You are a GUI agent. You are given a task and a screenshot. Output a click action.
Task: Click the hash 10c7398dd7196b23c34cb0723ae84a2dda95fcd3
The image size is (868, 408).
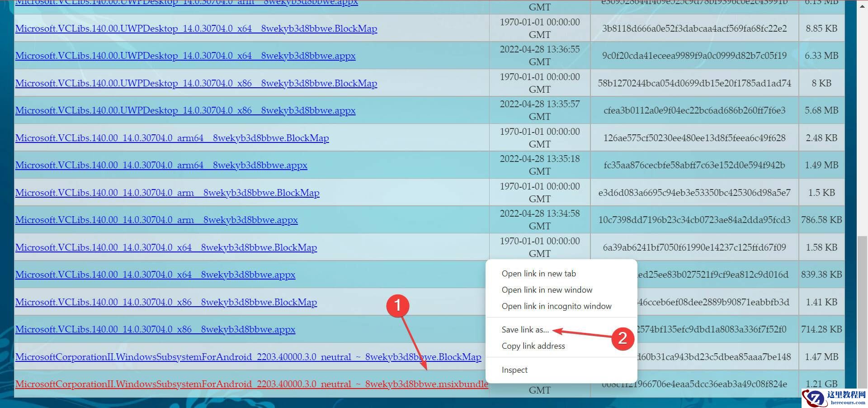[694, 220]
